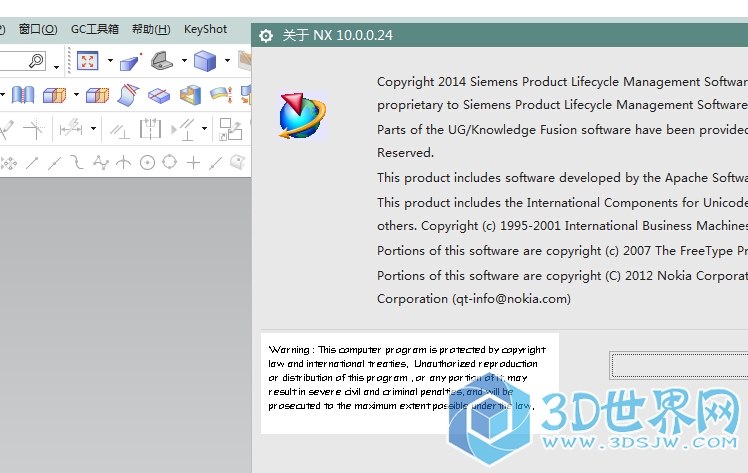This screenshot has width=748, height=473.
Task: Click the focused button in About NX dialog
Action: pyautogui.click(x=679, y=366)
